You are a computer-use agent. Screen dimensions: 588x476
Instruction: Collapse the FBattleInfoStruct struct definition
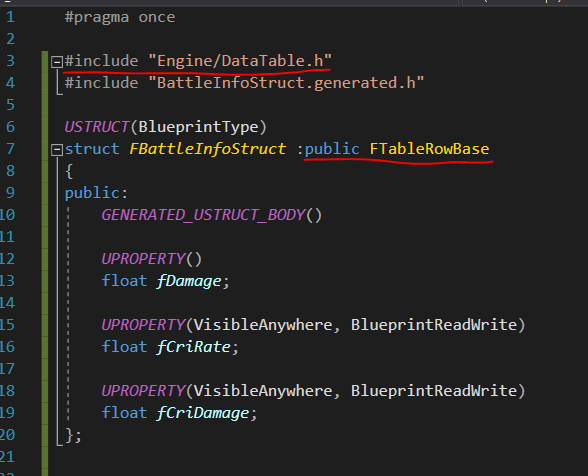coord(57,150)
